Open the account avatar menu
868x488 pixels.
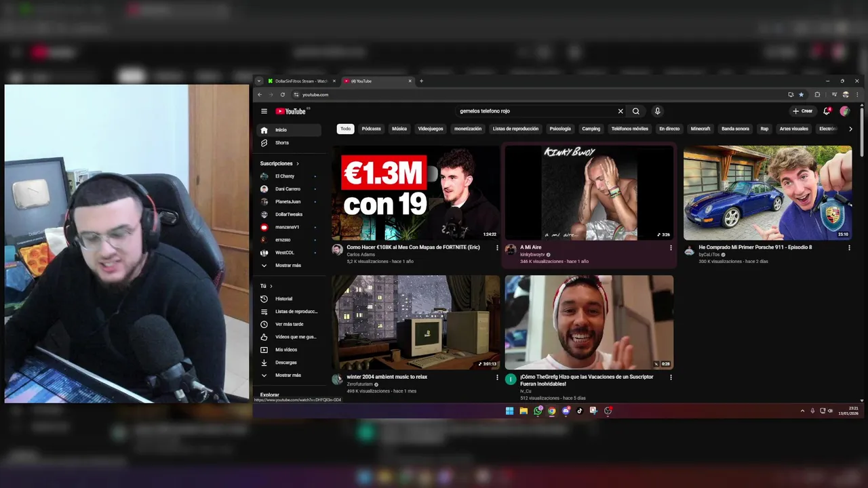pyautogui.click(x=844, y=111)
